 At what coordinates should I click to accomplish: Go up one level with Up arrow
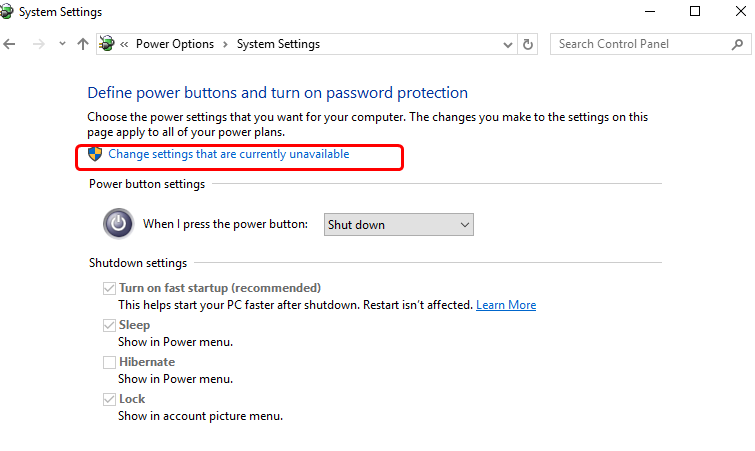pyautogui.click(x=83, y=45)
